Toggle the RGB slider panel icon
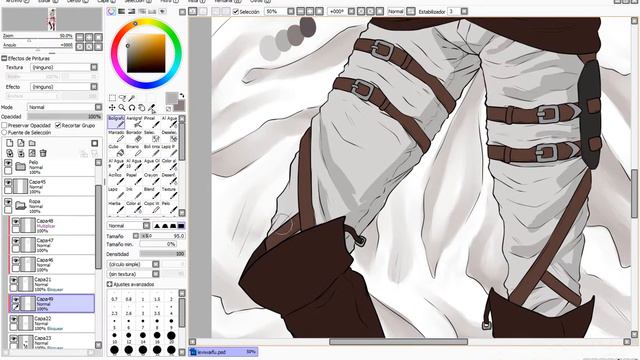 click(x=121, y=12)
